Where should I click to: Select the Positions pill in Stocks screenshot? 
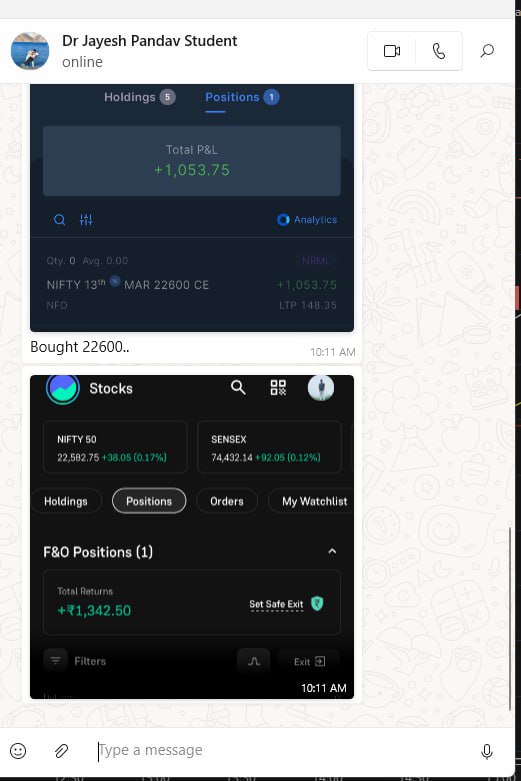tap(149, 501)
